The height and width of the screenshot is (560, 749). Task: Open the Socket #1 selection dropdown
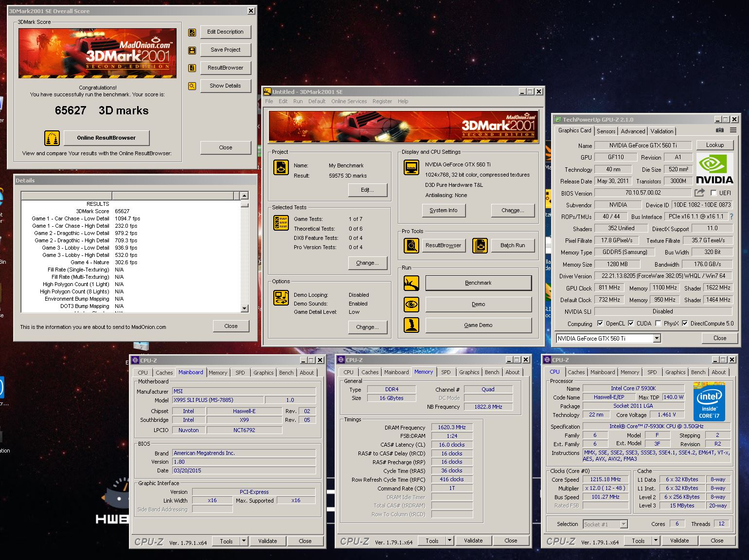[624, 524]
